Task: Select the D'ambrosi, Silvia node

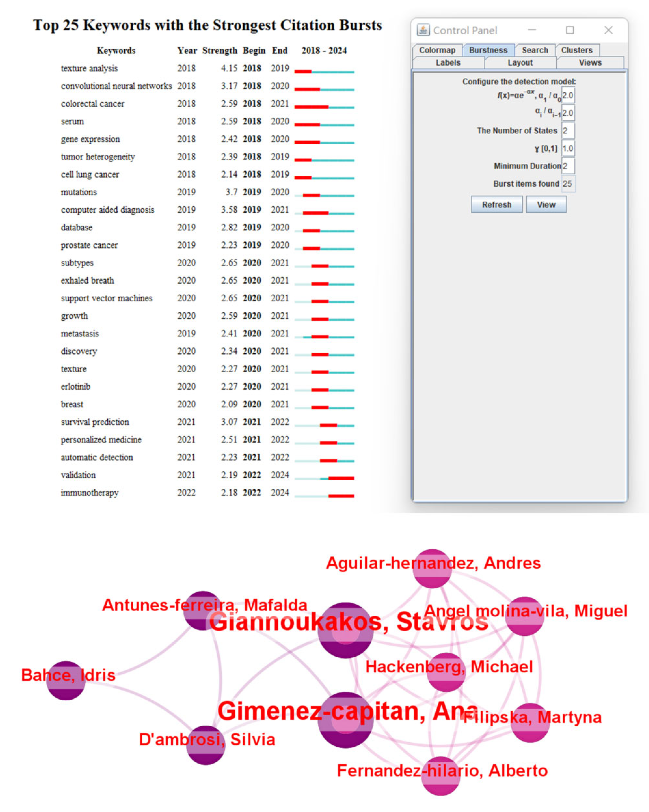Action: coord(206,745)
